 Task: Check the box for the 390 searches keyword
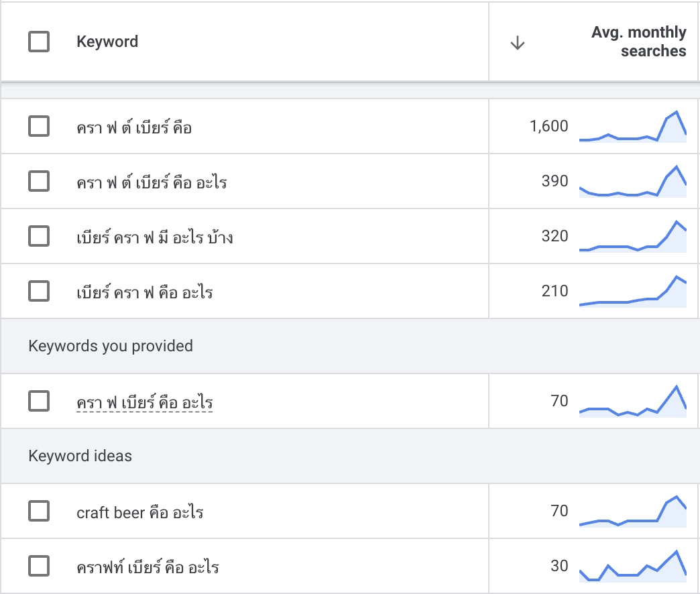pyautogui.click(x=39, y=181)
